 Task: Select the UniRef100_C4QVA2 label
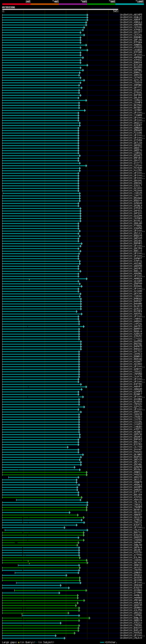pyautogui.click(x=131, y=560)
